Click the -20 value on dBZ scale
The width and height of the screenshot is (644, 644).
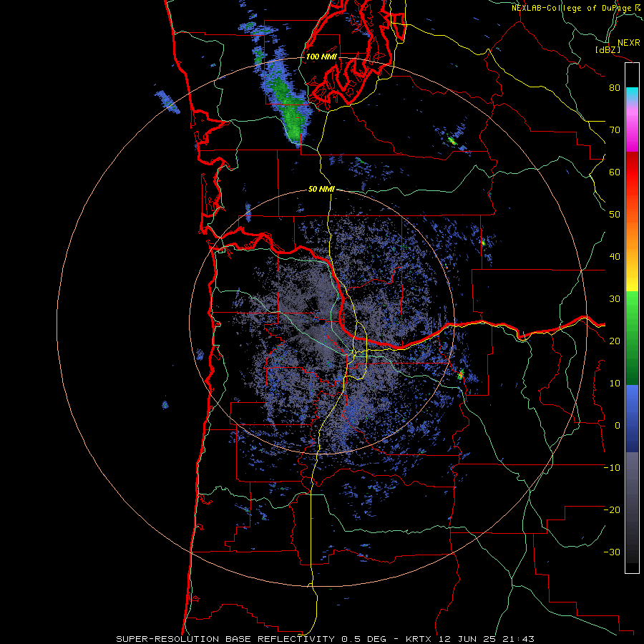point(612,509)
